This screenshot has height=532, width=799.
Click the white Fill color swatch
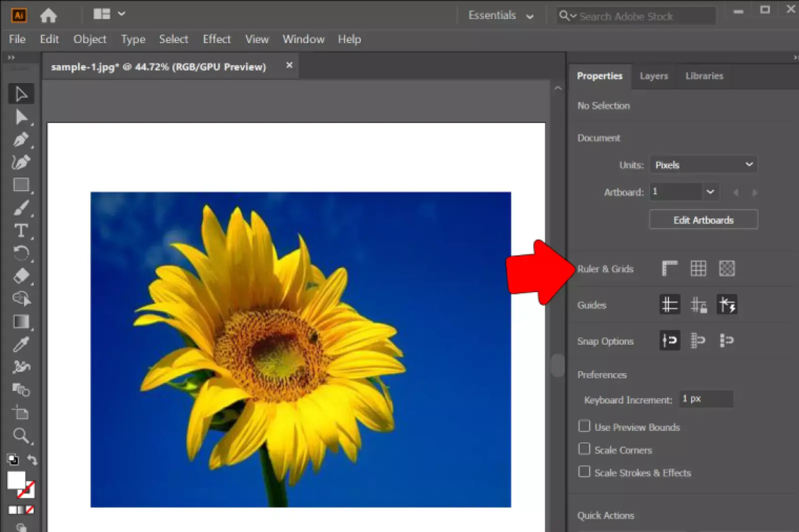(16, 480)
